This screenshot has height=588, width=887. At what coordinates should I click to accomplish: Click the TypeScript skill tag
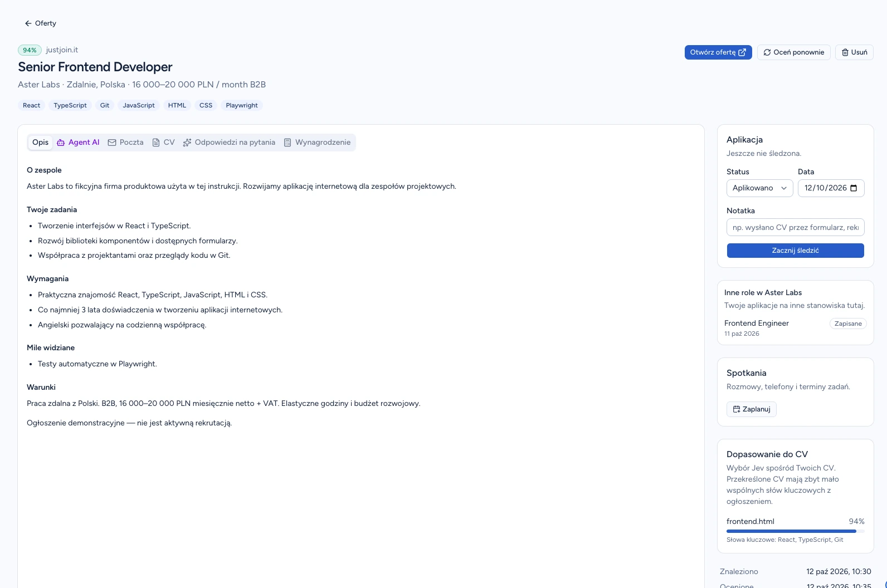pyautogui.click(x=70, y=105)
